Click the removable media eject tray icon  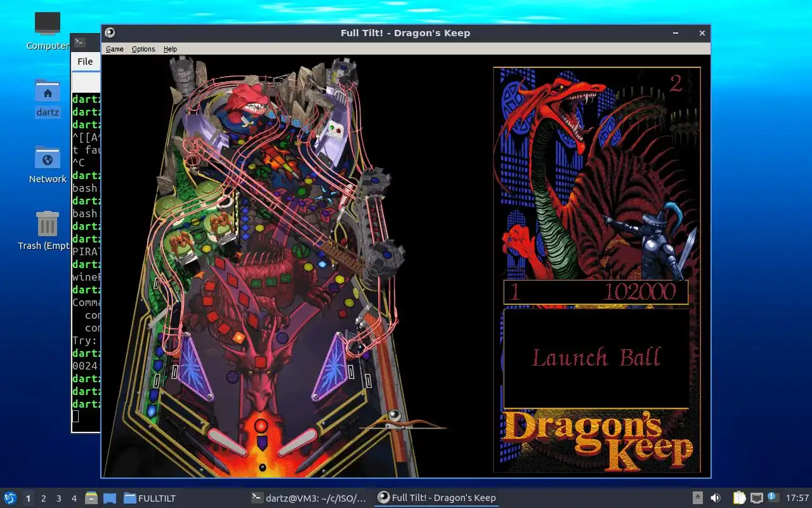(x=697, y=498)
